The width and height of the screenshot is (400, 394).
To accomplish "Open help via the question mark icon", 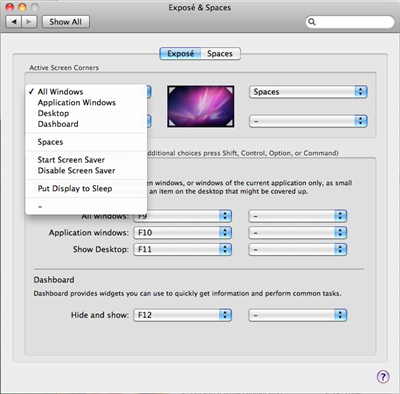I will [383, 377].
